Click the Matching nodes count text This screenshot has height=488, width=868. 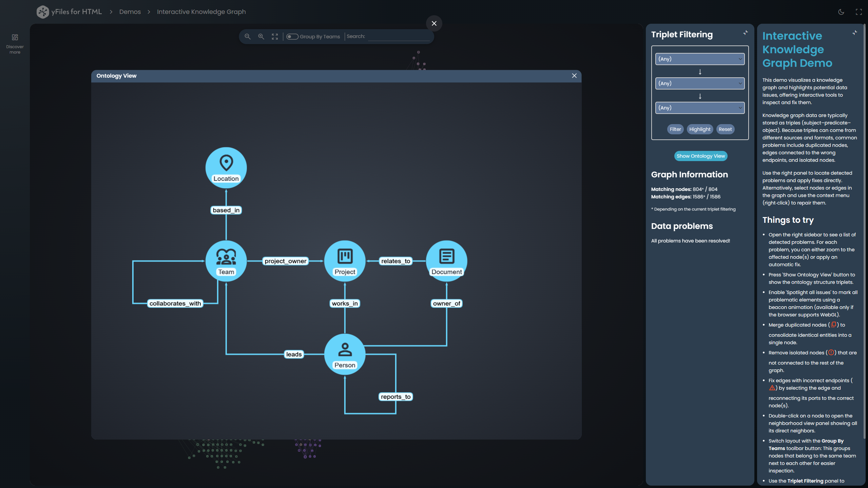[x=684, y=189]
